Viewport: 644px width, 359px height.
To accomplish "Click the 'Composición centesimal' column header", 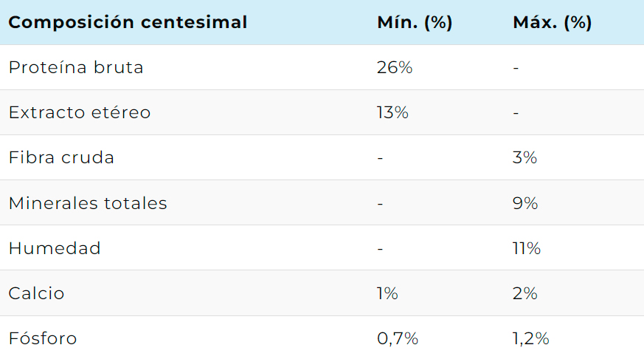I will (x=128, y=22).
